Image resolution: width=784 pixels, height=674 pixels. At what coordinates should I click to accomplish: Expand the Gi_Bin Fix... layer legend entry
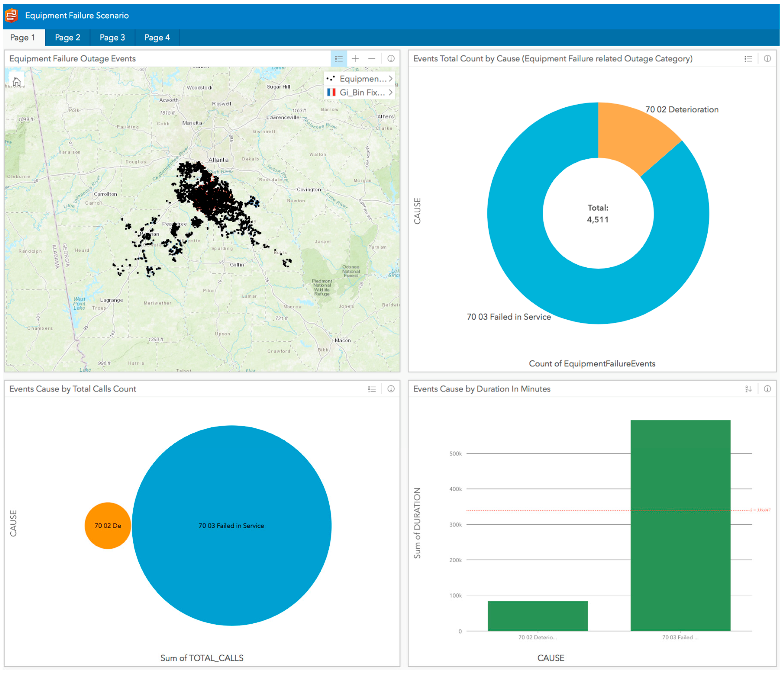[x=390, y=92]
